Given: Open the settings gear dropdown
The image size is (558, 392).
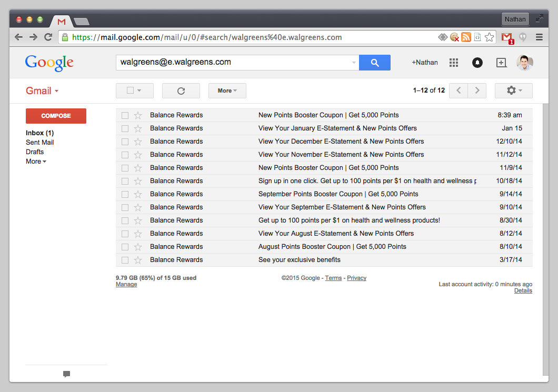Looking at the screenshot, I should coord(513,91).
